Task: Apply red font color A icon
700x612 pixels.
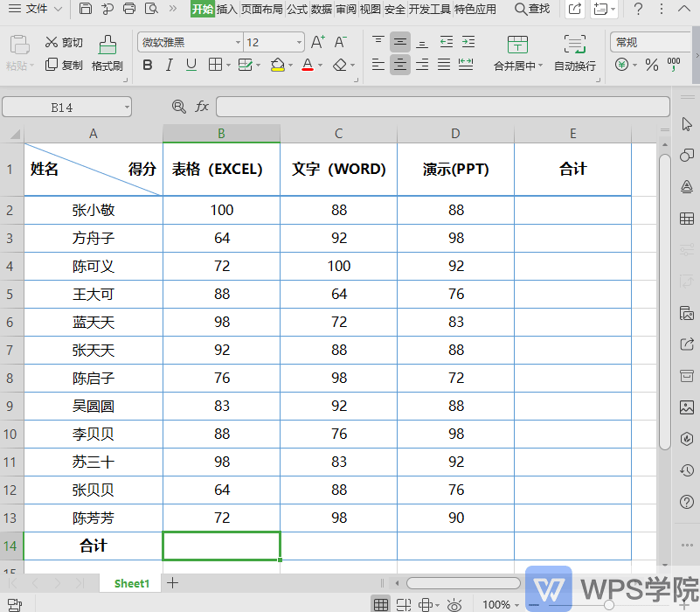Action: [x=307, y=65]
